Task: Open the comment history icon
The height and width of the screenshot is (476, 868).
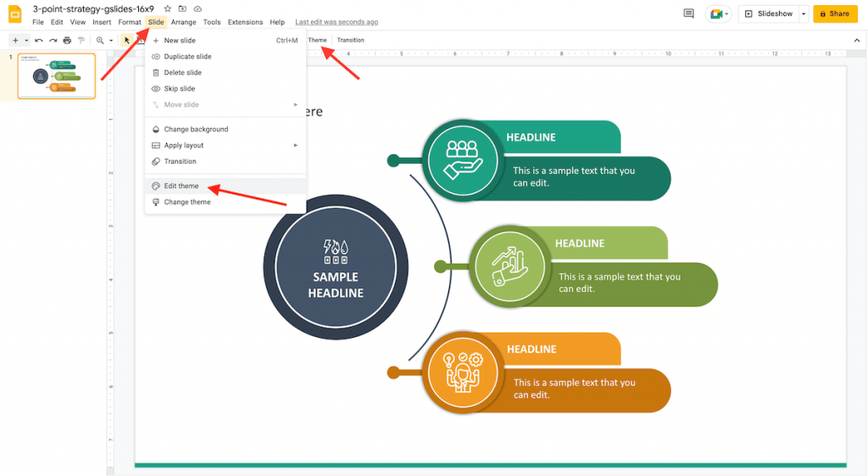Action: (x=688, y=14)
